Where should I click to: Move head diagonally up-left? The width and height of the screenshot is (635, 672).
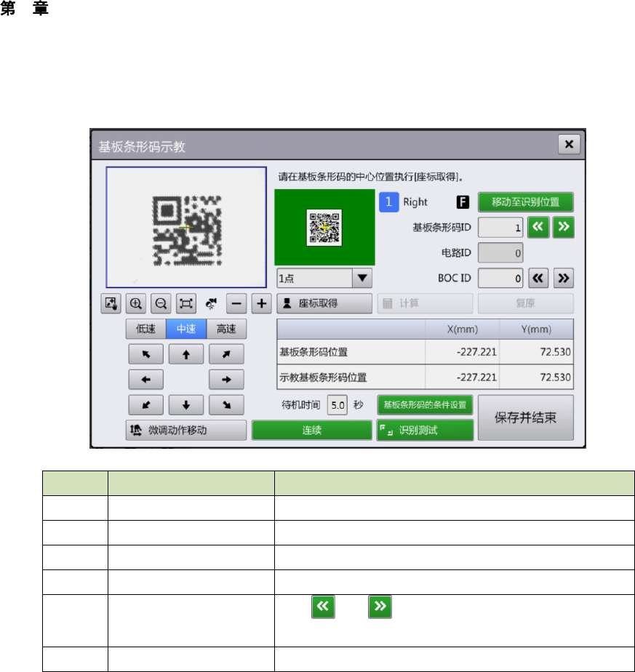coord(145,354)
